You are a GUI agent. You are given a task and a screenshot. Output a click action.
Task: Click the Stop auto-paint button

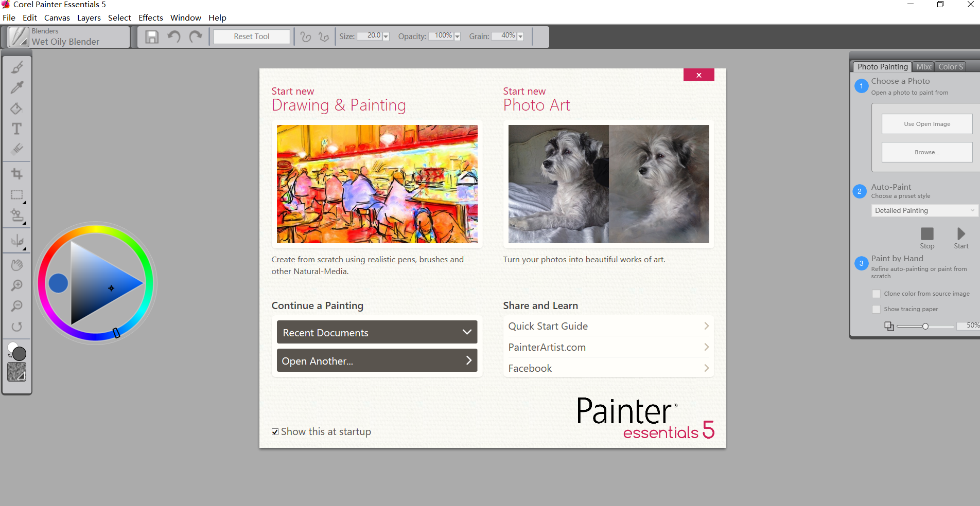927,234
